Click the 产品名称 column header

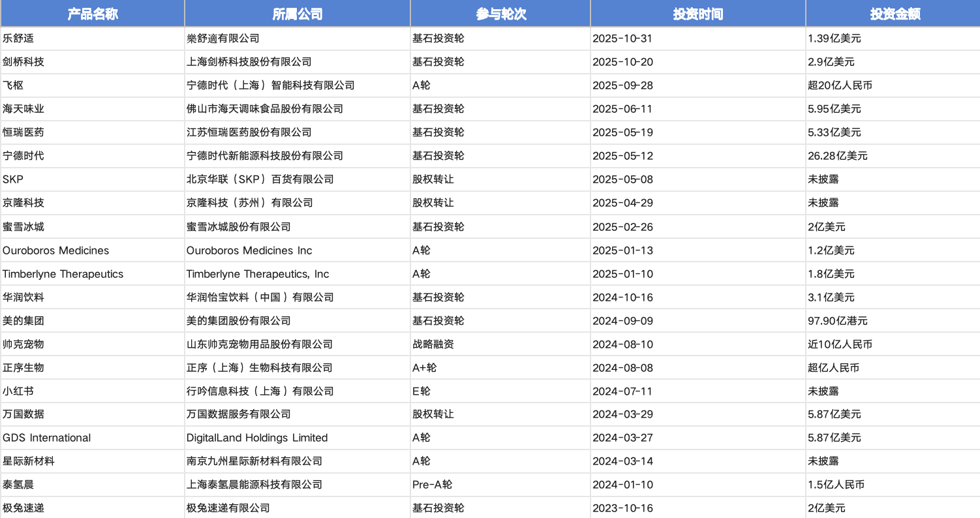[x=92, y=14]
